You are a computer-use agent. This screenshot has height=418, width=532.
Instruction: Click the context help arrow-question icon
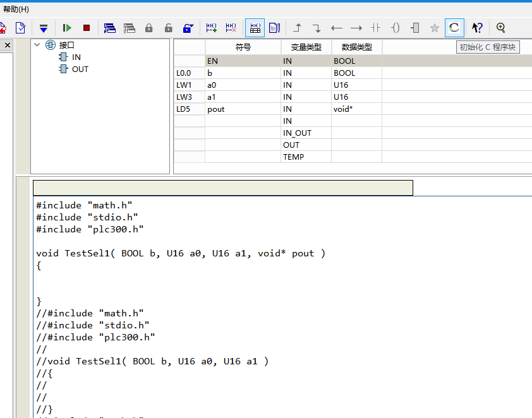[x=477, y=28]
